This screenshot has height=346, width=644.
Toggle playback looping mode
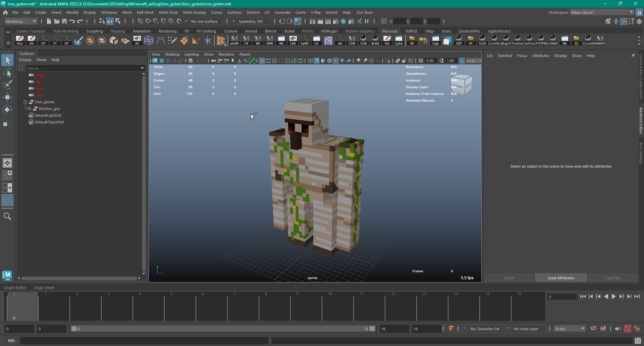pos(593,329)
